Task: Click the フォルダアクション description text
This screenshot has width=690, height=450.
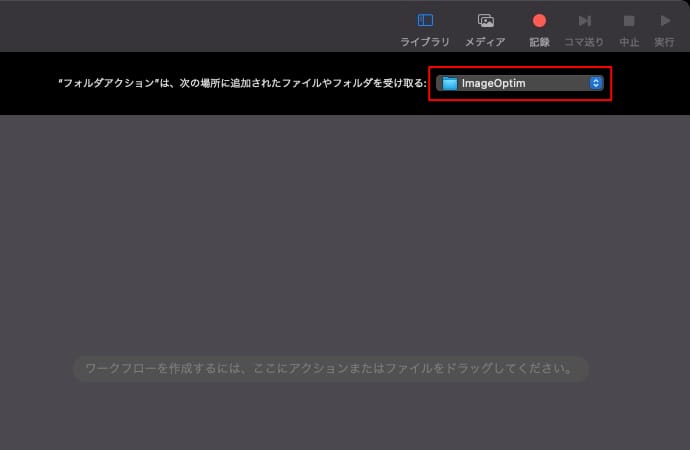Action: click(x=240, y=84)
